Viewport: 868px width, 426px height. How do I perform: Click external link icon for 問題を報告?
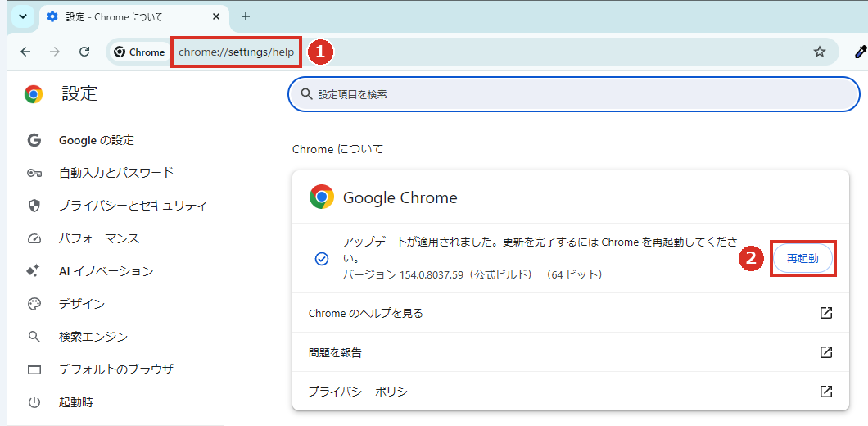[826, 352]
